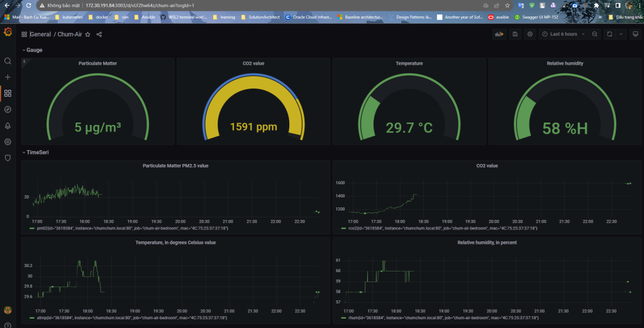Viewport: 644px width, 328px height.
Task: Toggle pm02 series legend in PM2.5 panel
Action: pyautogui.click(x=130, y=228)
